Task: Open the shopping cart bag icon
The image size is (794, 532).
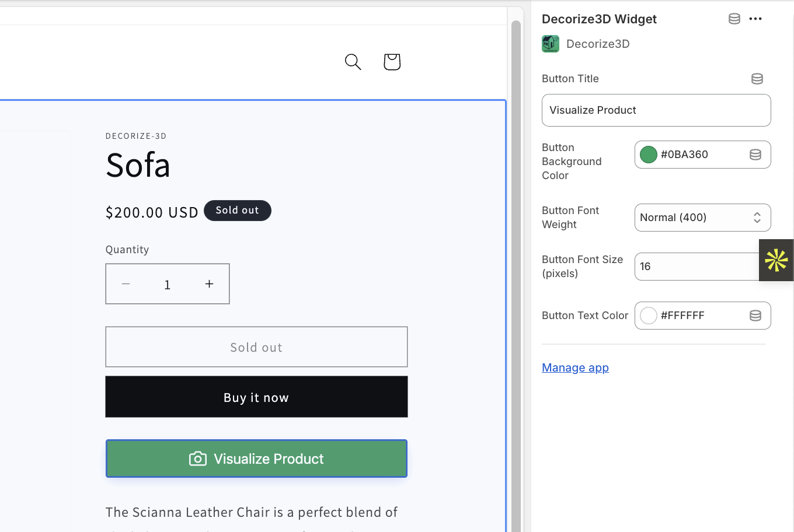Action: pos(392,62)
